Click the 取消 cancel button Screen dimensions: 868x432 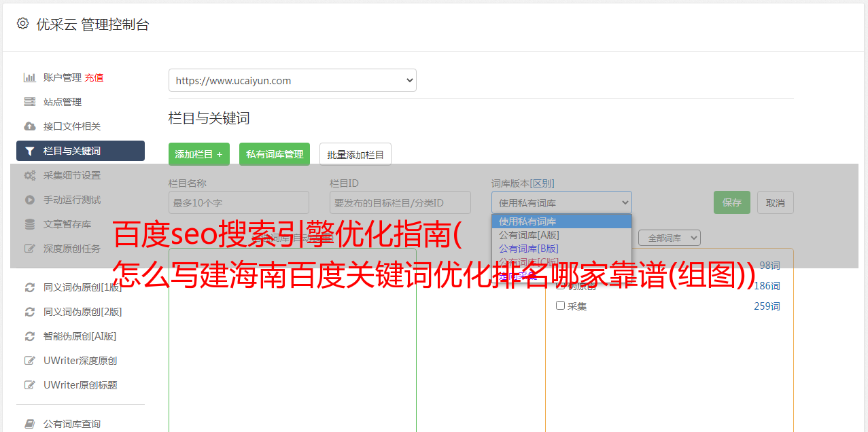coord(776,202)
